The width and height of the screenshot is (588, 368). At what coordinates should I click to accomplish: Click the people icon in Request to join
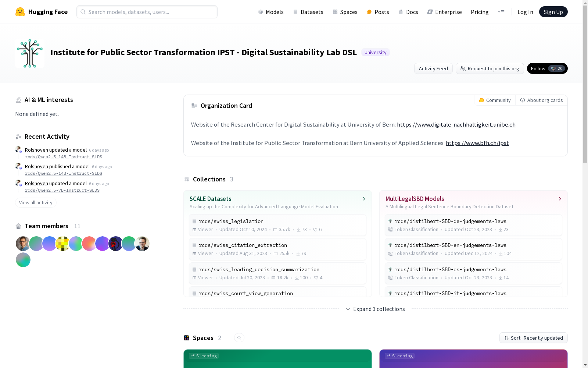pyautogui.click(x=463, y=68)
